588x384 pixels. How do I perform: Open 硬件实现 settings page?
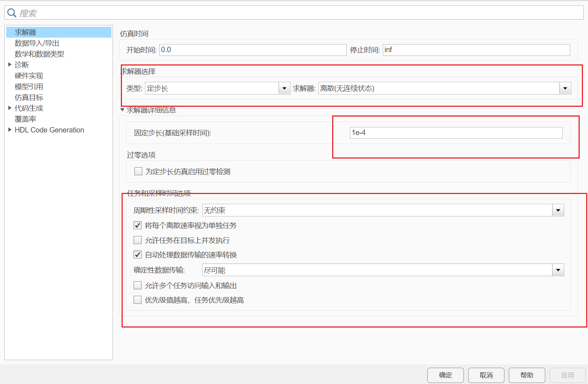(x=29, y=76)
